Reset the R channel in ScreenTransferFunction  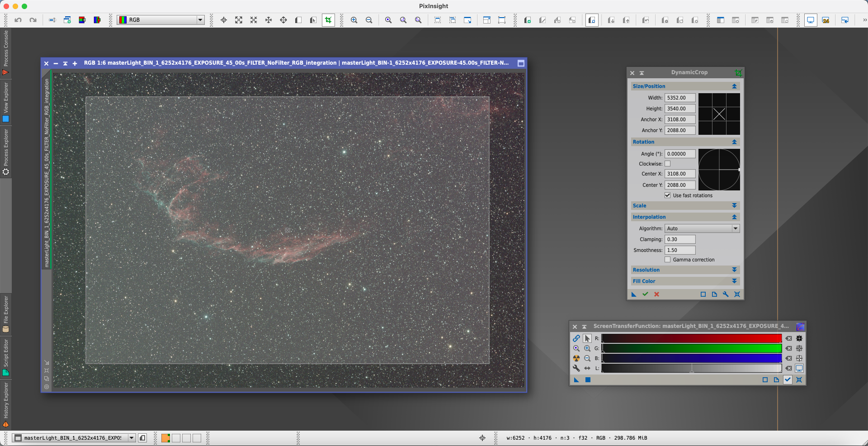tap(788, 338)
